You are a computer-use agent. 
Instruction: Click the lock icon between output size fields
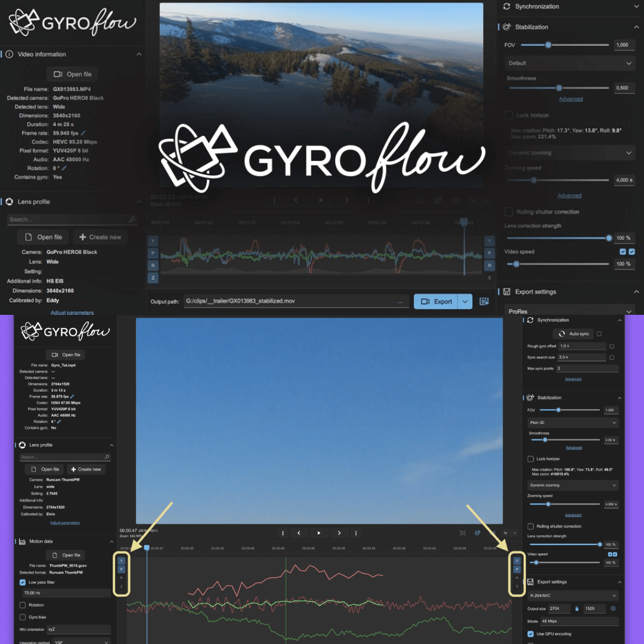click(x=576, y=609)
